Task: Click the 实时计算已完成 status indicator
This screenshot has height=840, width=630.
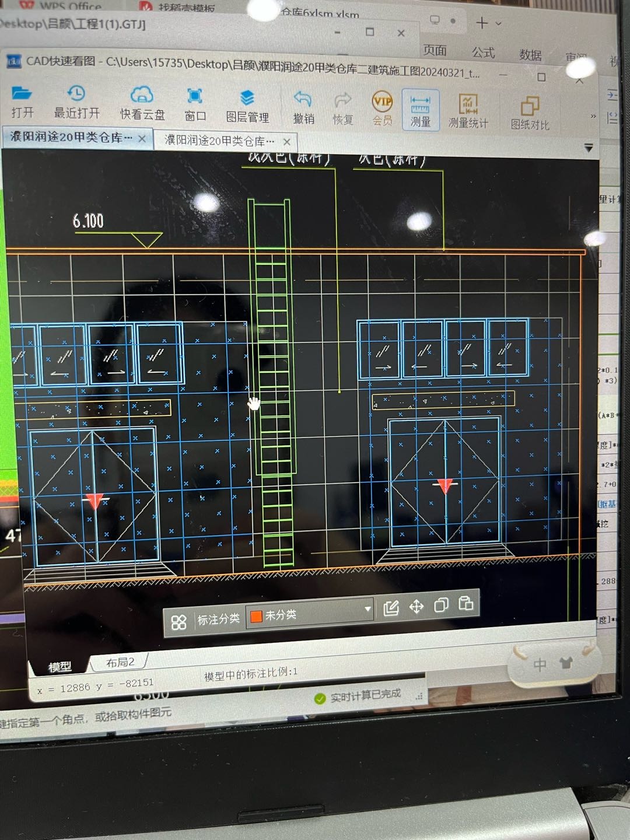Action: coord(358,695)
